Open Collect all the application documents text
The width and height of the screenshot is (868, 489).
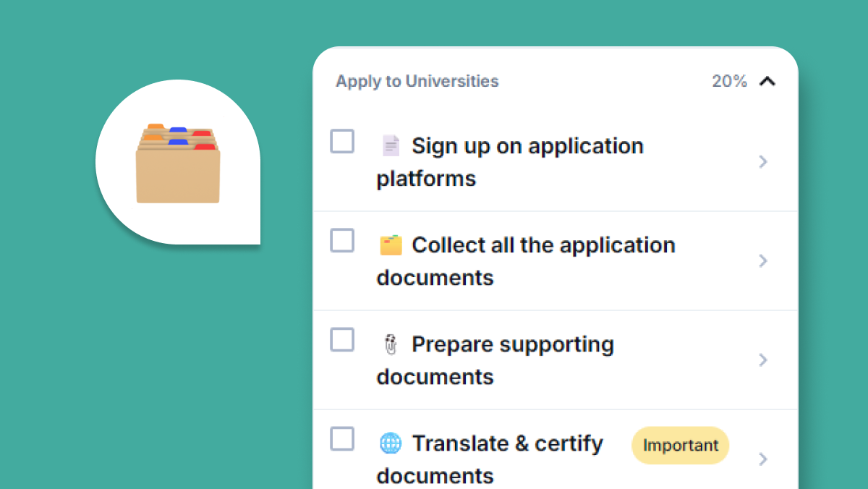click(x=542, y=246)
